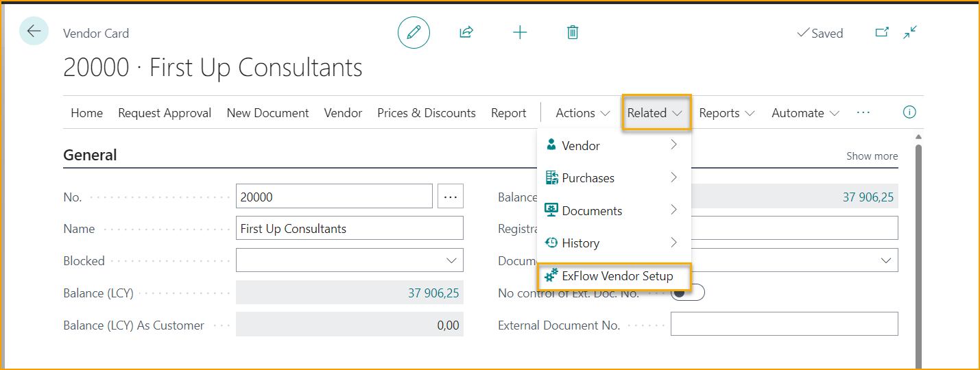This screenshot has width=980, height=370.
Task: Click Show more link in General
Action: pyautogui.click(x=872, y=156)
